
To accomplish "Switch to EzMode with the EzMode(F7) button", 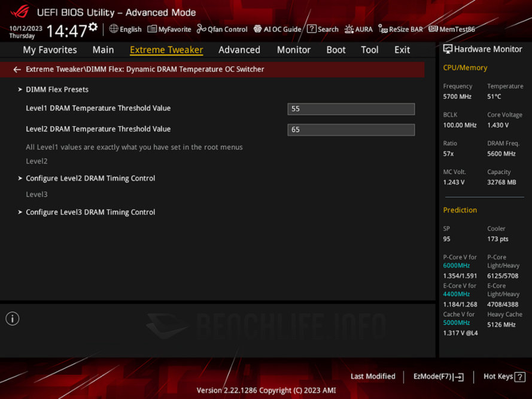I will pos(438,376).
